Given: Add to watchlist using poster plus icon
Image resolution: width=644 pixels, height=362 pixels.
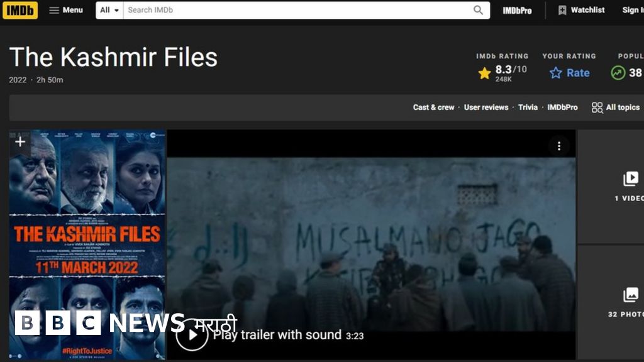Looking at the screenshot, I should (20, 141).
